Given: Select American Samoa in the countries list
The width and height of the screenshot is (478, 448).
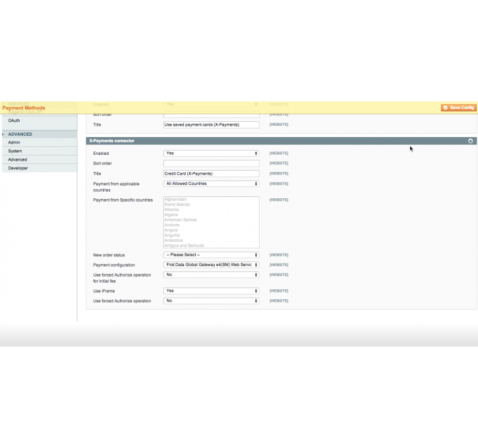Looking at the screenshot, I should click(181, 220).
